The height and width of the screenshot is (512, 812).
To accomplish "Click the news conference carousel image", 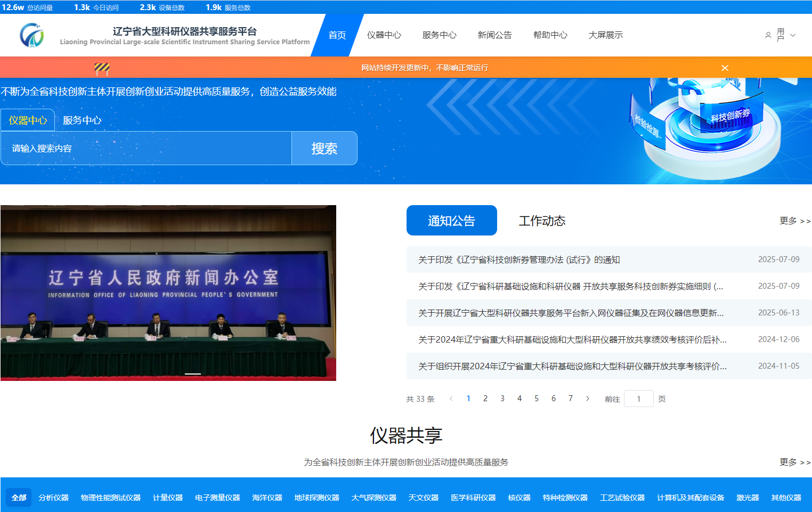I will point(168,292).
